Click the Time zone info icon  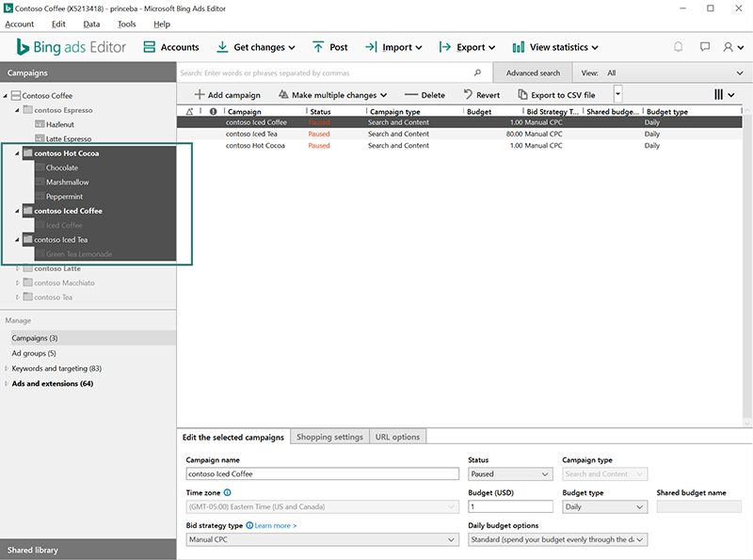(x=227, y=492)
